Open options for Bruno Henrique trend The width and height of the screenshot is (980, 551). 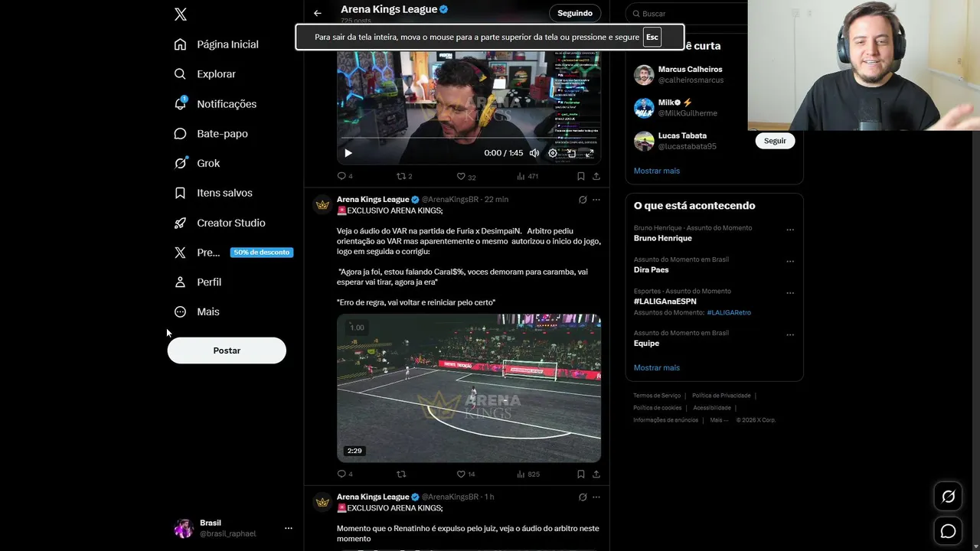[x=790, y=230]
